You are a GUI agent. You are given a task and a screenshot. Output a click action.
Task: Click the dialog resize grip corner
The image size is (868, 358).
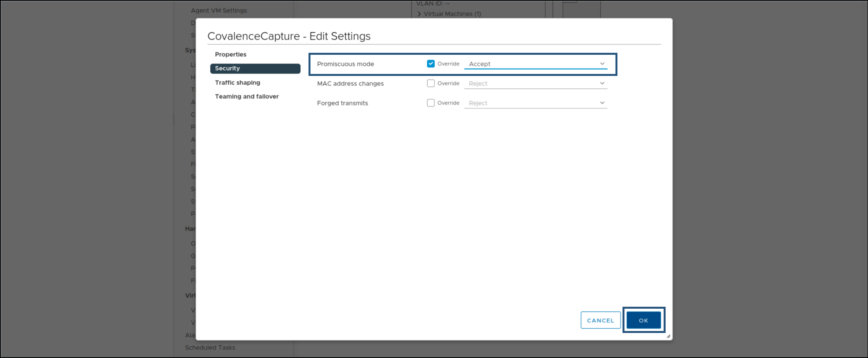(668, 336)
